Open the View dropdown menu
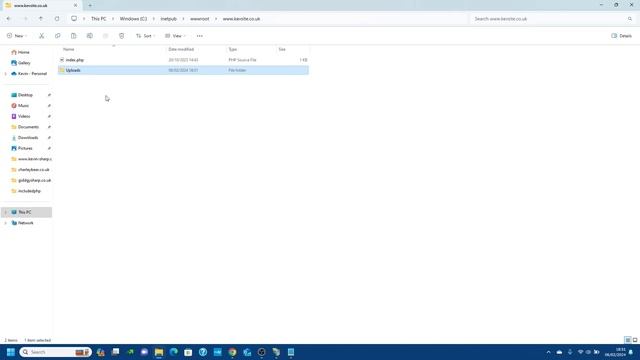Screen dimensions: 640x360 pyautogui.click(x=175, y=36)
